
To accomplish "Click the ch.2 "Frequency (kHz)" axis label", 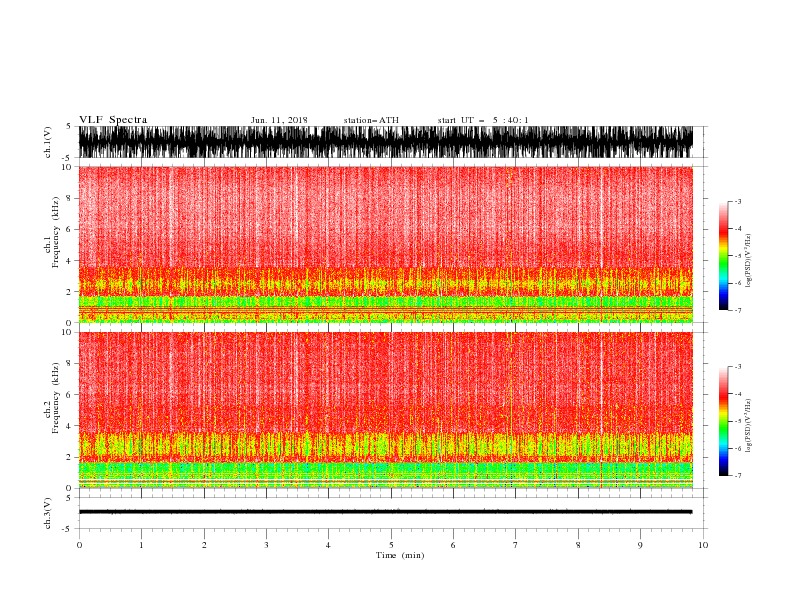I will pyautogui.click(x=55, y=398).
